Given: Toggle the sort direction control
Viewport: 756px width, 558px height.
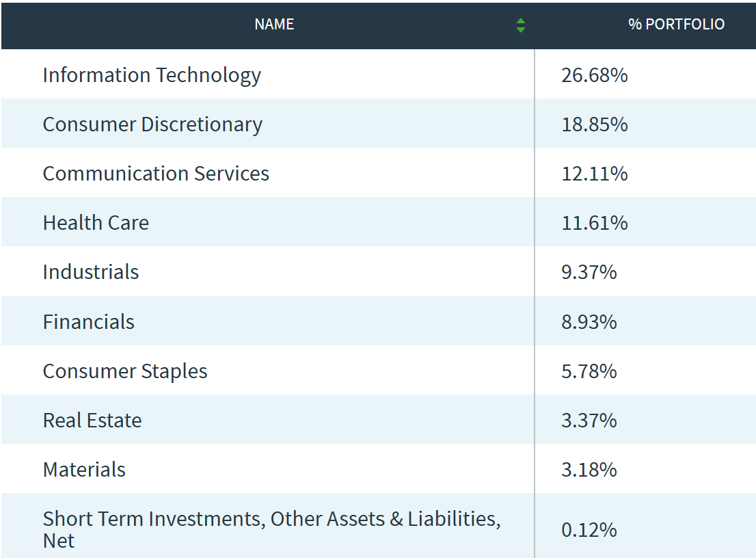Looking at the screenshot, I should point(520,25).
